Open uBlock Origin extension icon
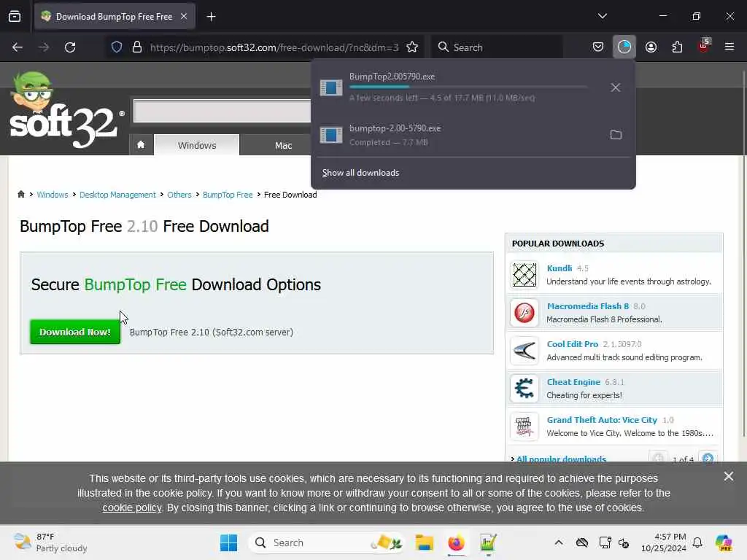 tap(704, 46)
